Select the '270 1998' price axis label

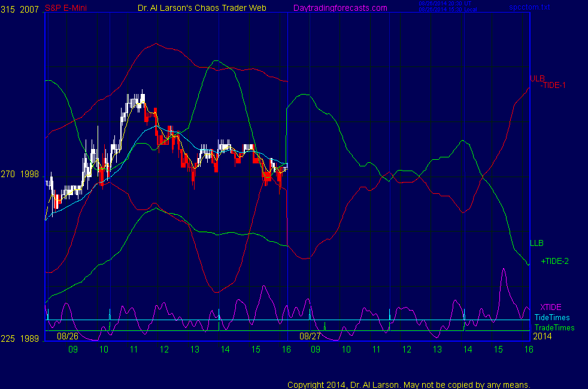pyautogui.click(x=20, y=174)
